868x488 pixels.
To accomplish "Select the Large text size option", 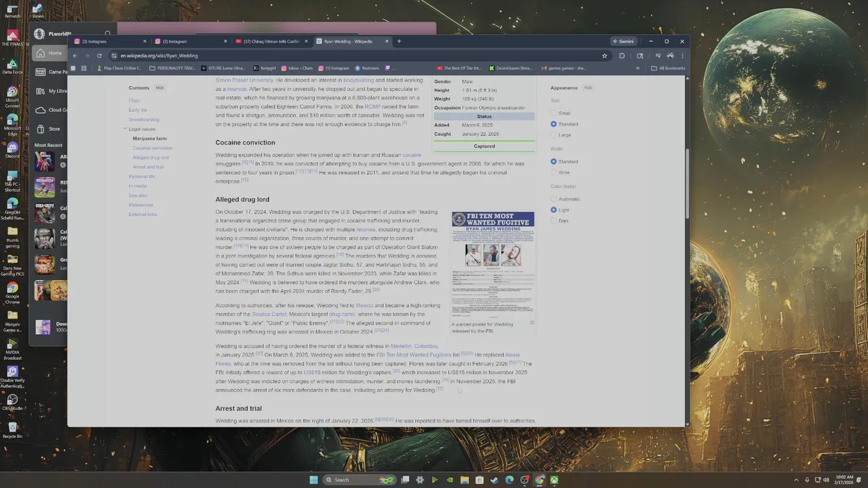I will pos(554,135).
